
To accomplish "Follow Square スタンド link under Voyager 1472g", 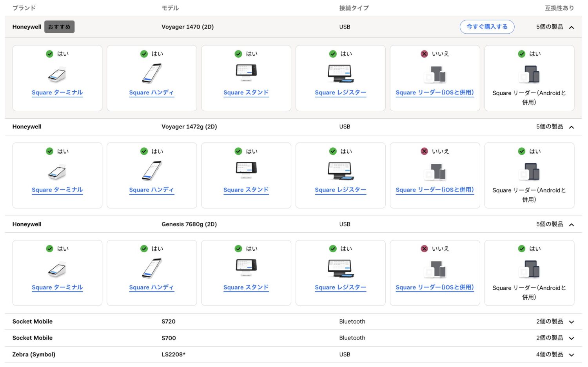I will [x=246, y=190].
